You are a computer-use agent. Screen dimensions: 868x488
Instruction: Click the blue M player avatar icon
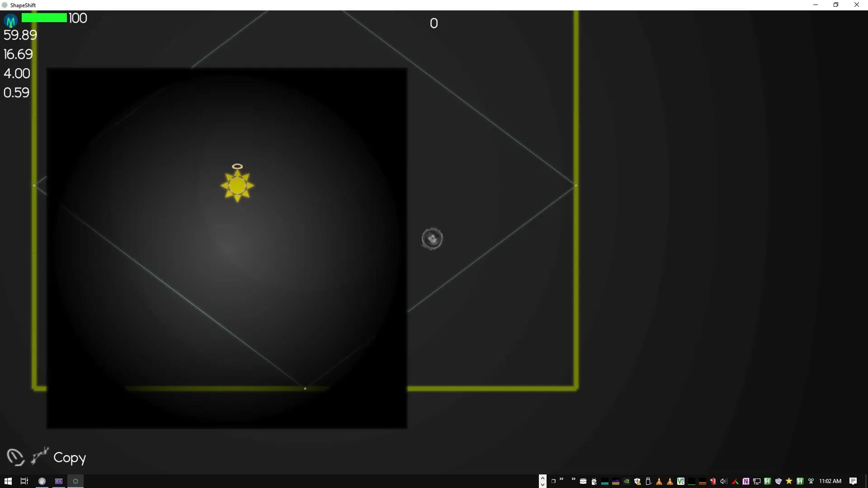click(11, 20)
